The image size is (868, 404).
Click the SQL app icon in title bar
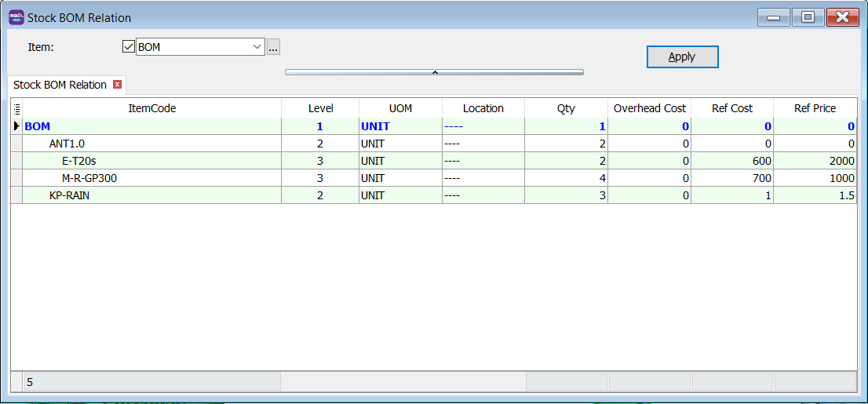pos(16,17)
